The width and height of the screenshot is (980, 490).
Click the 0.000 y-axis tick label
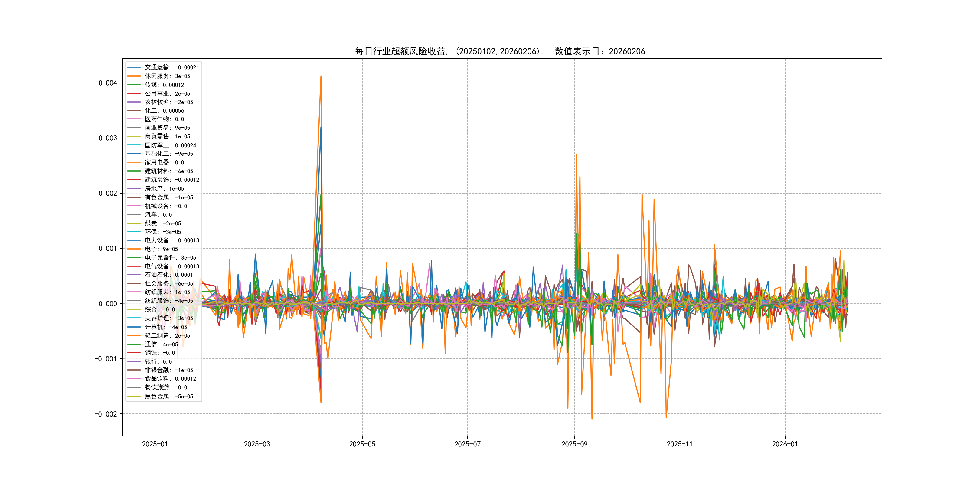click(x=108, y=304)
